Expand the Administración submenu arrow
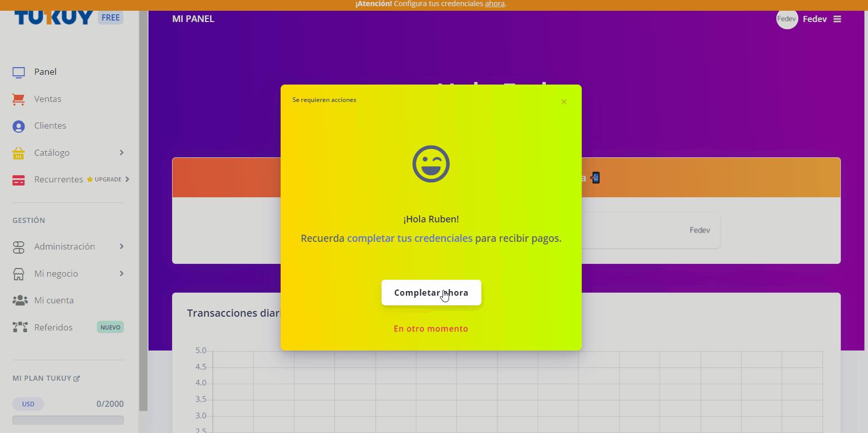 [x=121, y=246]
